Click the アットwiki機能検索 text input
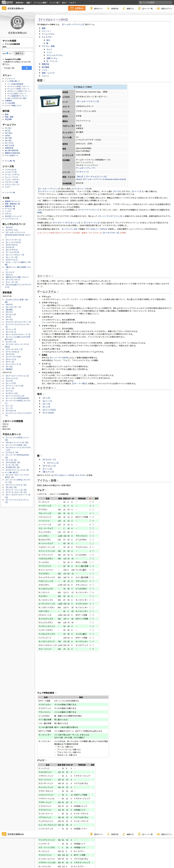Screen dimensions: 174x868 tap(18, 49)
